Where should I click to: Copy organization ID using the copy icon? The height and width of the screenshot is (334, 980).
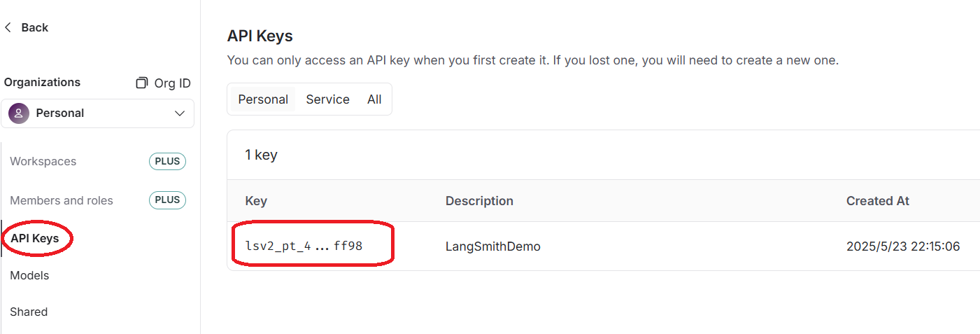(142, 83)
